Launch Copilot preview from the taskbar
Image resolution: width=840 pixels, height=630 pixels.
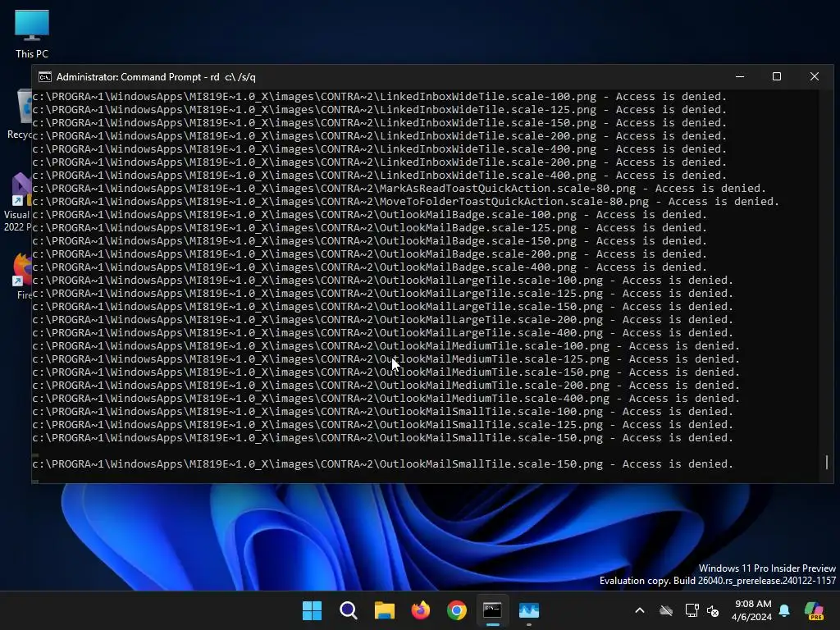(x=815, y=610)
